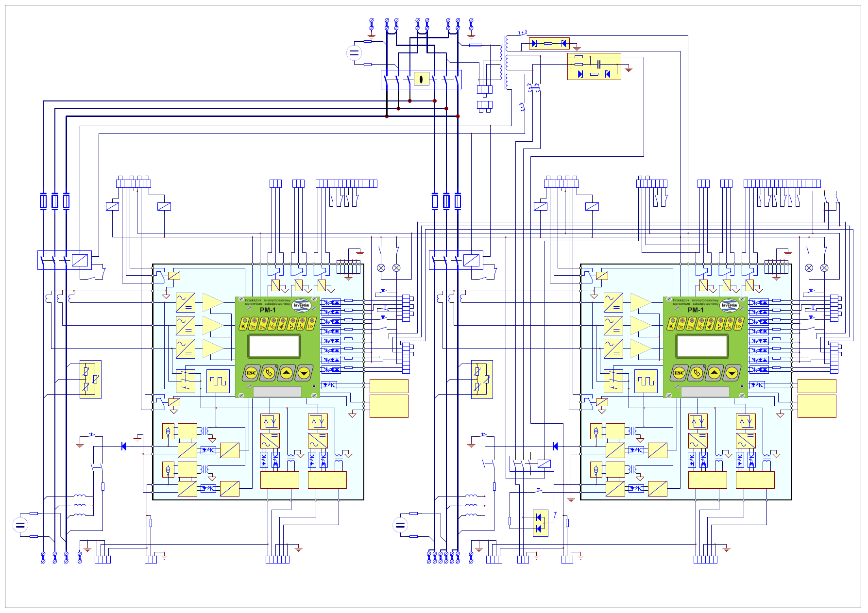Viewport: 868px width, 613px height.
Task: Click Lavoria logo on left PM-1
Action: (x=301, y=305)
